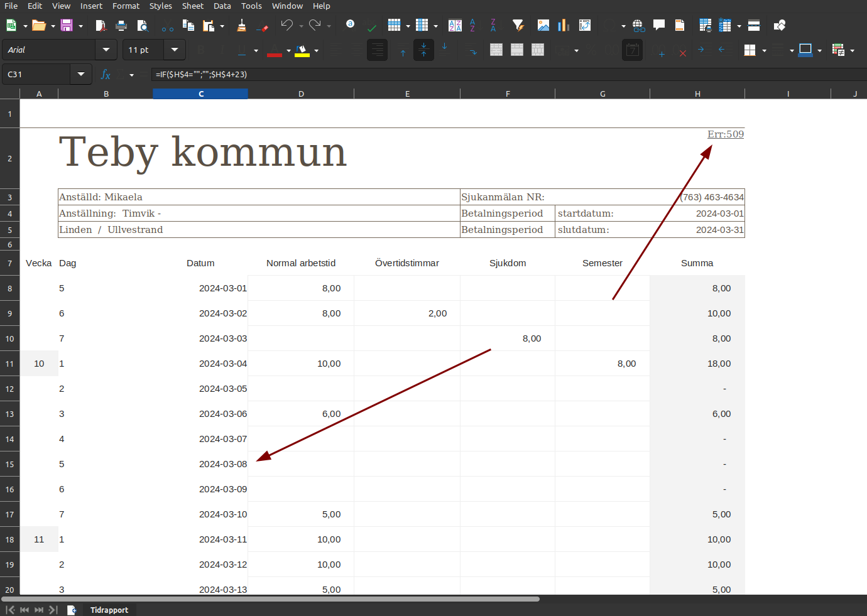867x616 pixels.
Task: Click the Print icon
Action: coord(121,25)
